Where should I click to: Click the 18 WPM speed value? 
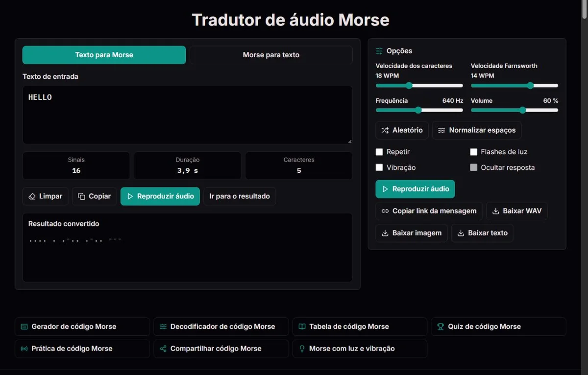point(387,75)
